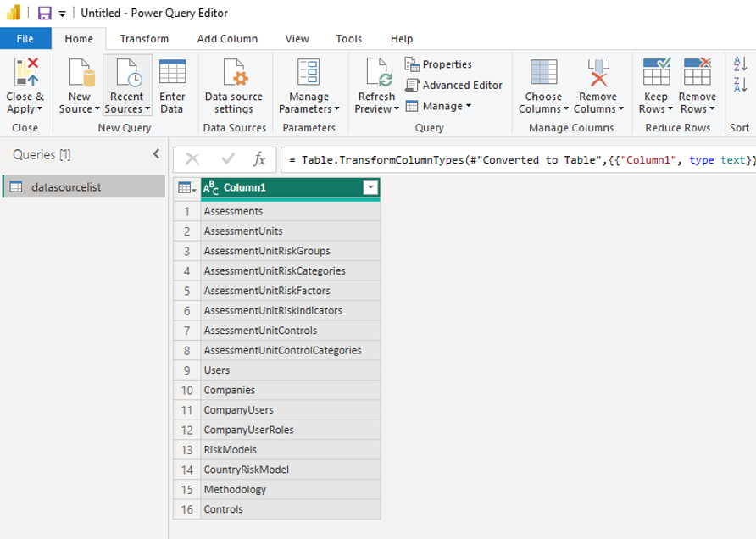Select the AssessmentUnits cell
The image size is (756, 539).
pyautogui.click(x=290, y=231)
